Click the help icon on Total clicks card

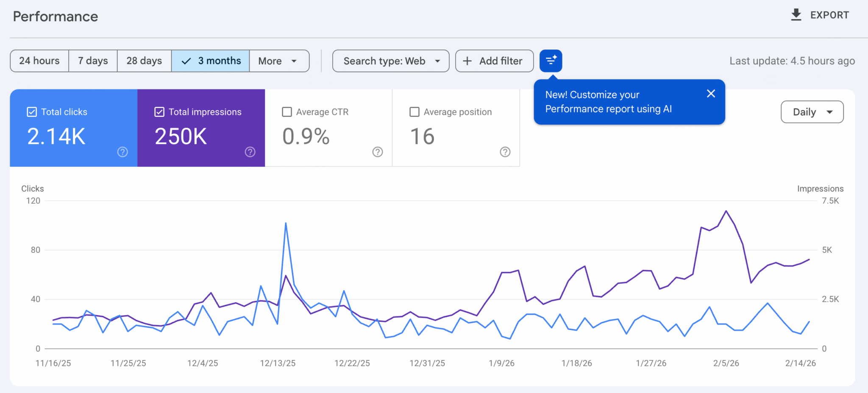(122, 152)
